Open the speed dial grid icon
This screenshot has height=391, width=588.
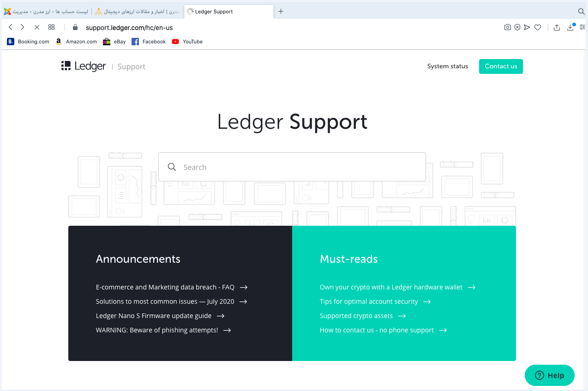(51, 27)
